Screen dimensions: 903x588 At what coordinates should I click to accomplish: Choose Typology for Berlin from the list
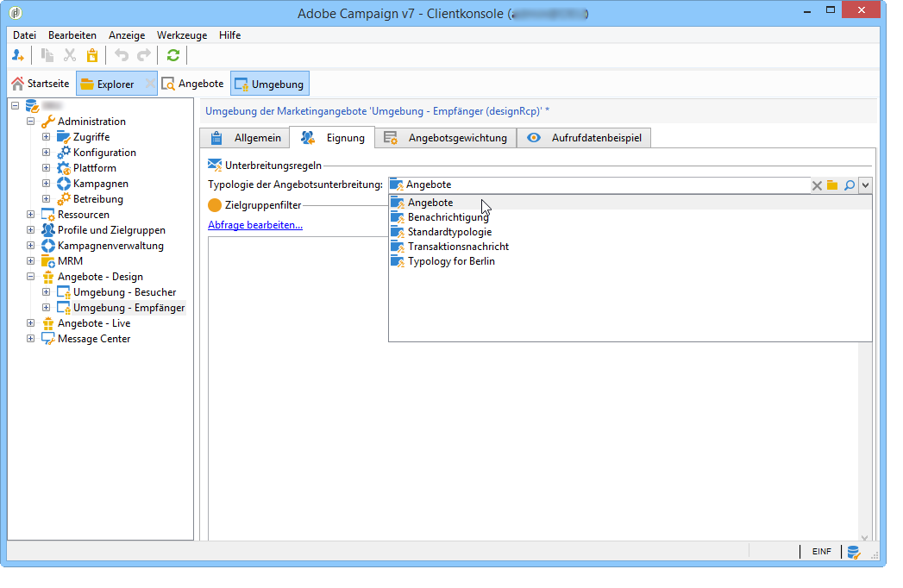(630, 261)
